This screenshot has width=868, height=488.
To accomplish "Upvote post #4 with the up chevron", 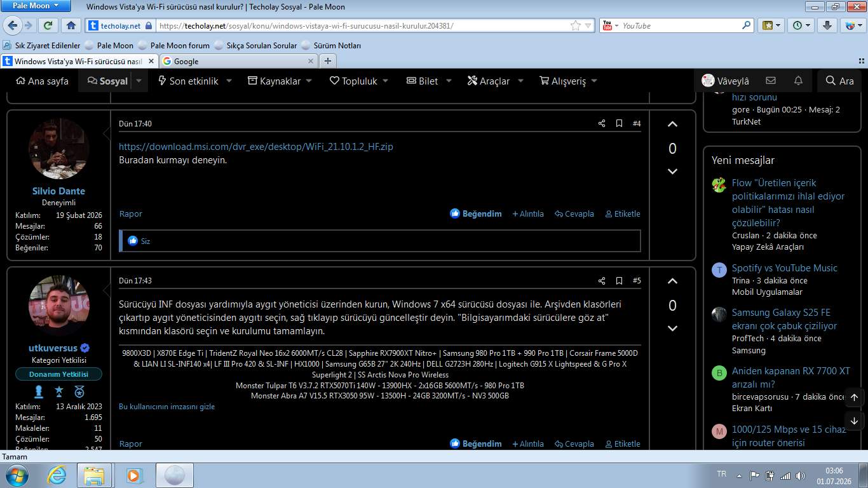I will [672, 125].
